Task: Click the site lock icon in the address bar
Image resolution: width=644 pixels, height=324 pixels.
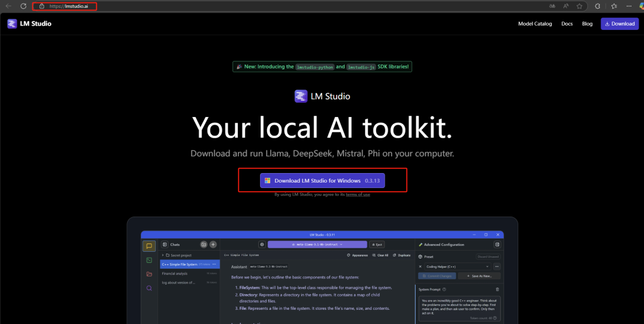Action: tap(42, 6)
